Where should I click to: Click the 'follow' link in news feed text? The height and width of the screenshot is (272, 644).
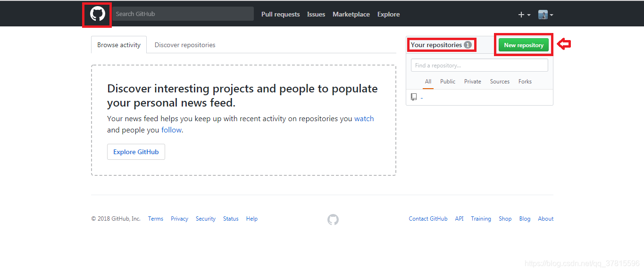[171, 130]
